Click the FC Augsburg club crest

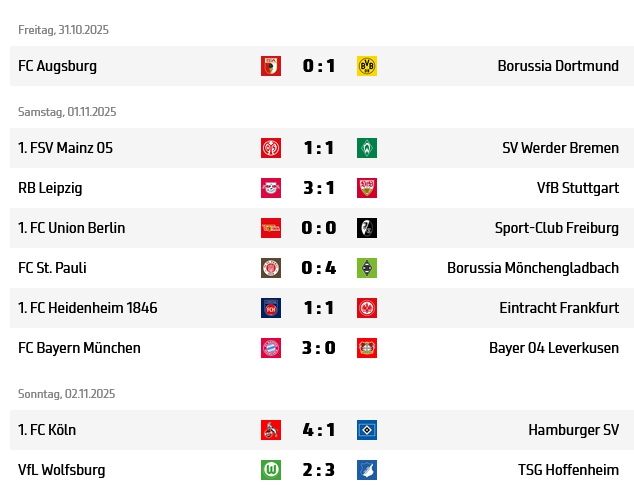coord(271,66)
